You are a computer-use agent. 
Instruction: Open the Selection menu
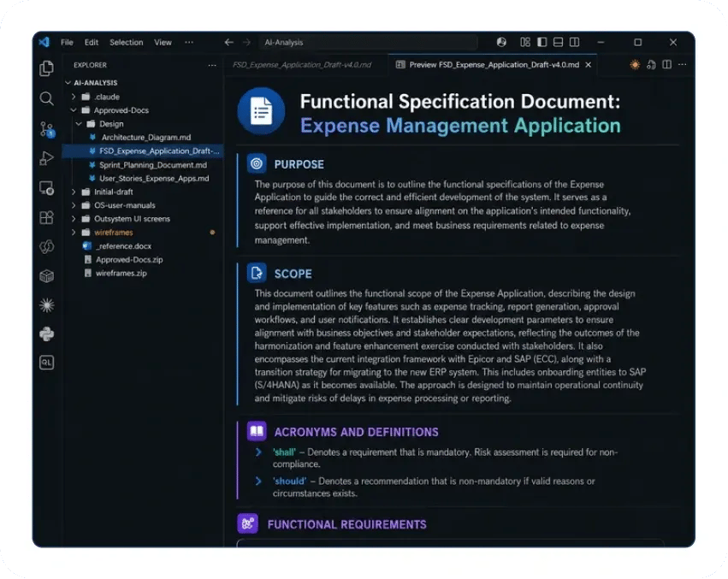coord(127,42)
